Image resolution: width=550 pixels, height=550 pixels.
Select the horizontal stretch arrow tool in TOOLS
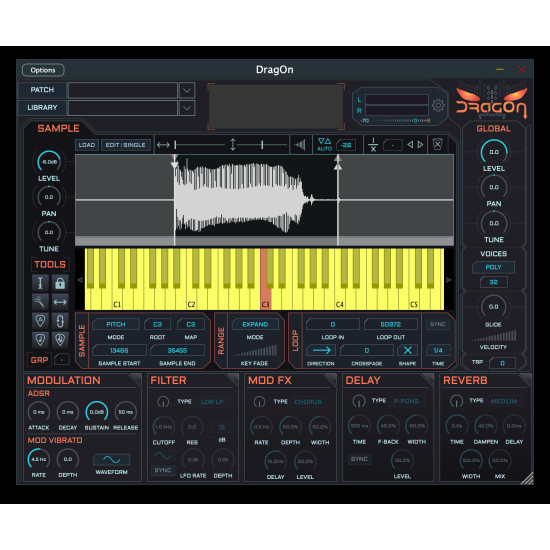[60, 302]
